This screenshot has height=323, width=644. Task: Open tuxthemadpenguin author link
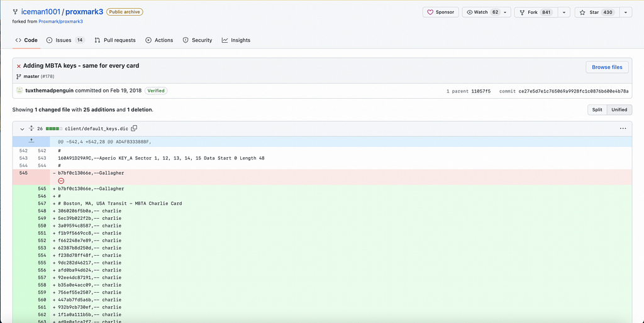tap(49, 90)
